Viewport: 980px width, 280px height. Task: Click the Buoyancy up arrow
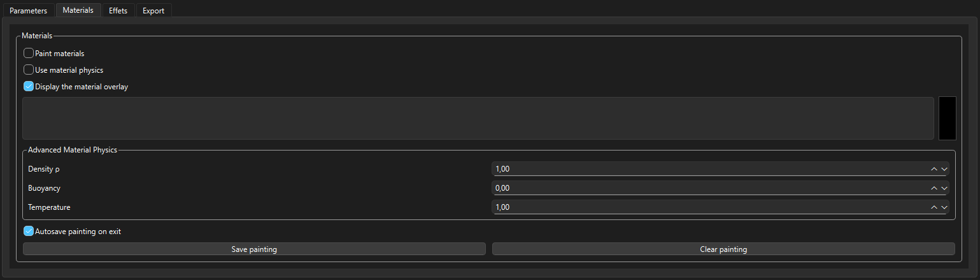point(934,188)
